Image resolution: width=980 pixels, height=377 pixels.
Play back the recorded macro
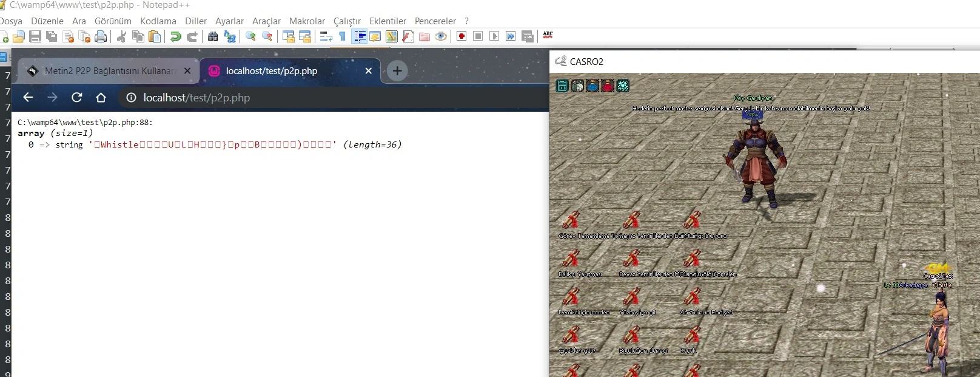point(494,36)
